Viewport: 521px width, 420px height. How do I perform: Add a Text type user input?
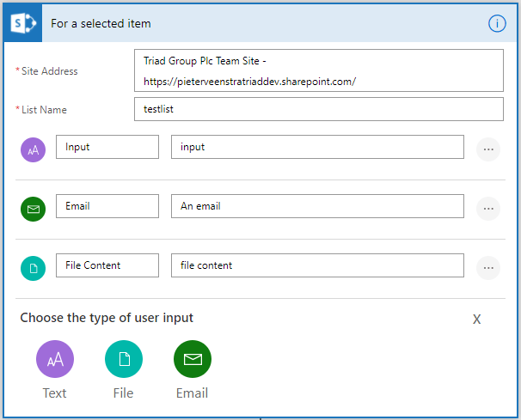pyautogui.click(x=55, y=359)
